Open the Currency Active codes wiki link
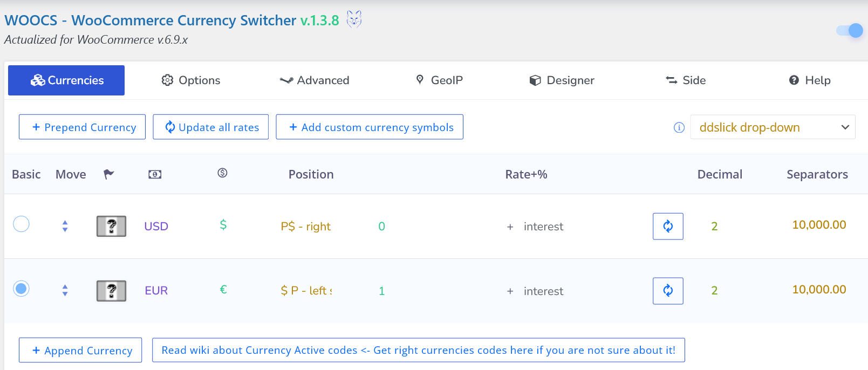Image resolution: width=868 pixels, height=370 pixels. point(418,350)
